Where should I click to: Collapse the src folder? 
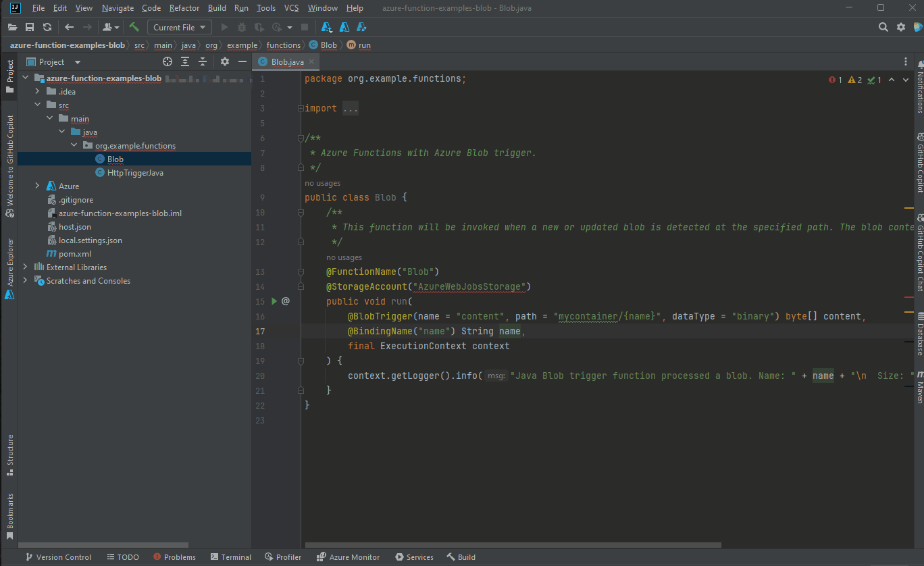pos(37,105)
